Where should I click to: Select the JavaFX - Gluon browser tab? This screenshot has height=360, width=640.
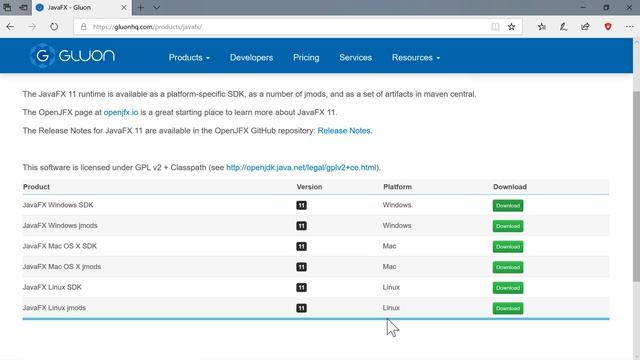(x=81, y=7)
